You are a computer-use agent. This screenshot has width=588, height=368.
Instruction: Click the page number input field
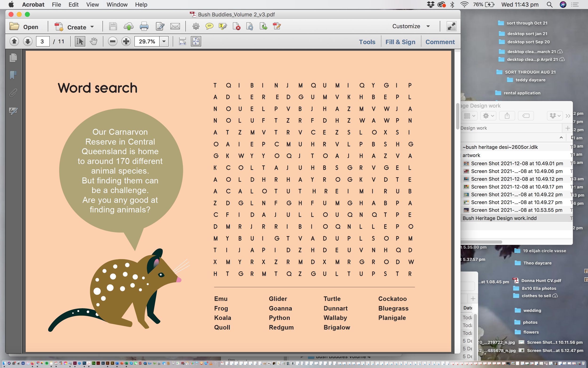[x=43, y=41]
